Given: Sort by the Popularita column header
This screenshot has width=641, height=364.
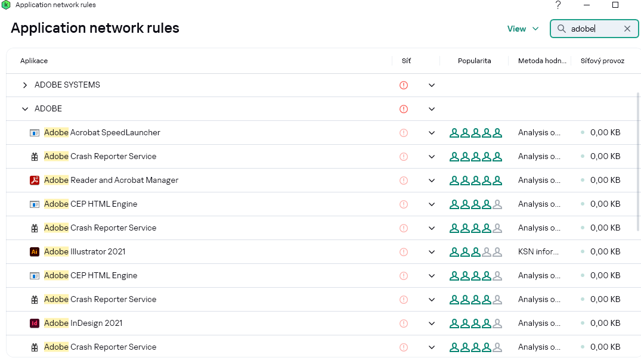Looking at the screenshot, I should tap(474, 61).
